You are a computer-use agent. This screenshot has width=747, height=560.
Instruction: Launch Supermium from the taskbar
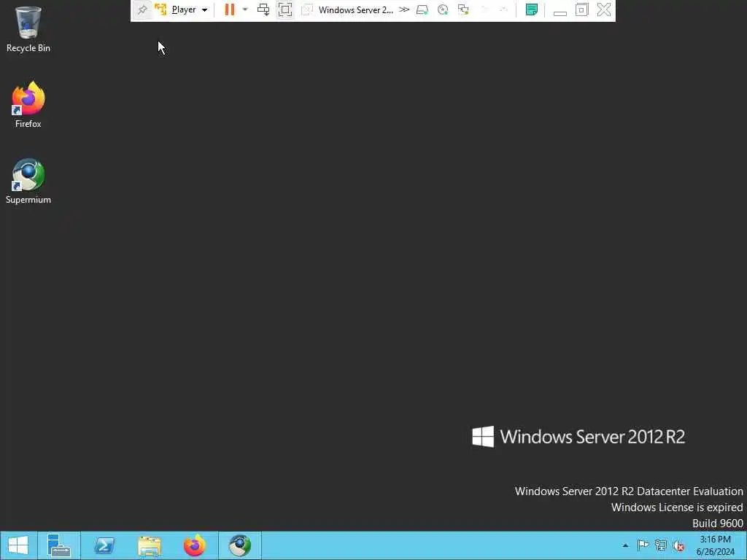point(239,545)
